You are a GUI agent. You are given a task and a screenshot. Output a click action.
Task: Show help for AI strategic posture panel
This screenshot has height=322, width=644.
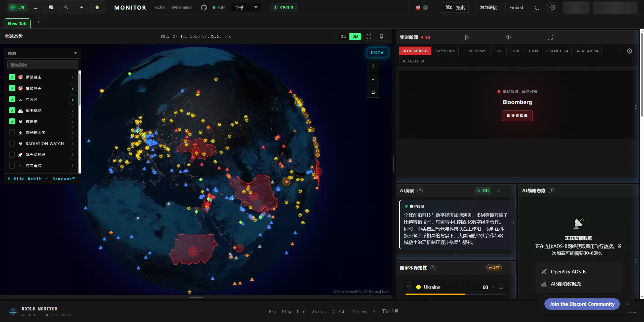(x=551, y=191)
